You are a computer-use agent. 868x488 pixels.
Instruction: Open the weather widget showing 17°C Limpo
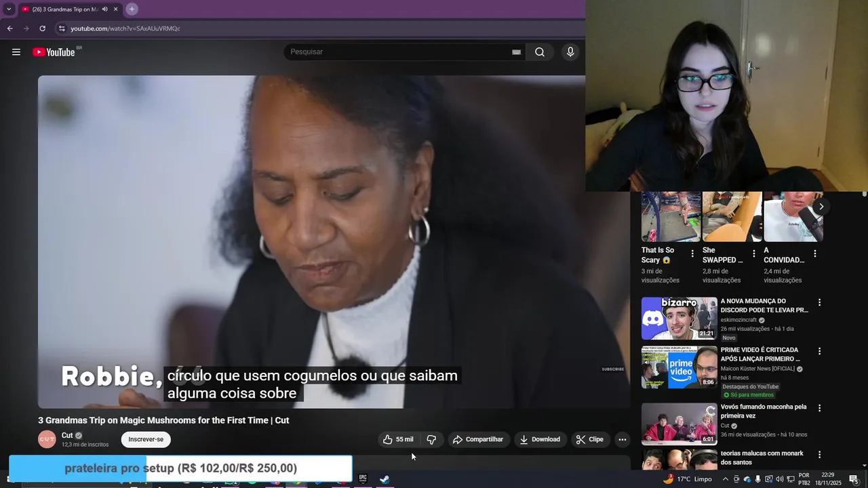coord(687,479)
